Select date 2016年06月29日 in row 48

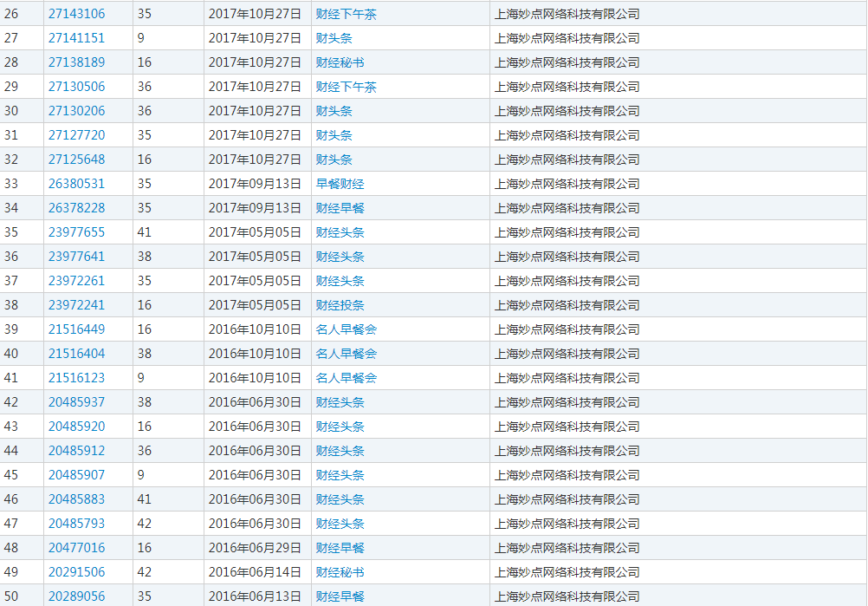255,549
